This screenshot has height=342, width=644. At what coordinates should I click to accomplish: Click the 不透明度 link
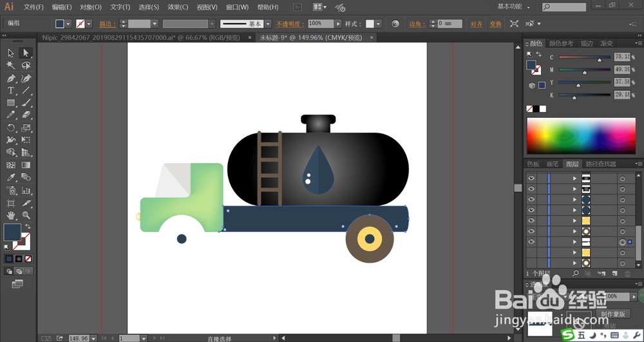(x=290, y=24)
